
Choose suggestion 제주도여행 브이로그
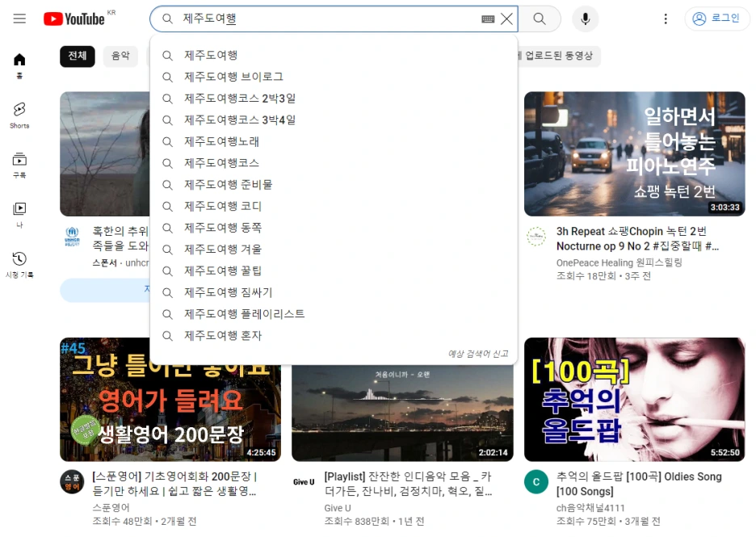coord(334,78)
